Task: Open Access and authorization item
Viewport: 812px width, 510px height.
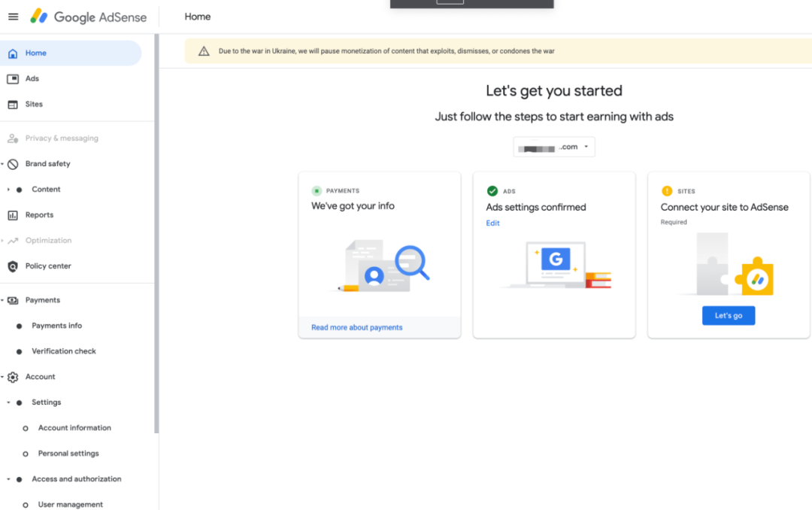Action: coord(77,479)
